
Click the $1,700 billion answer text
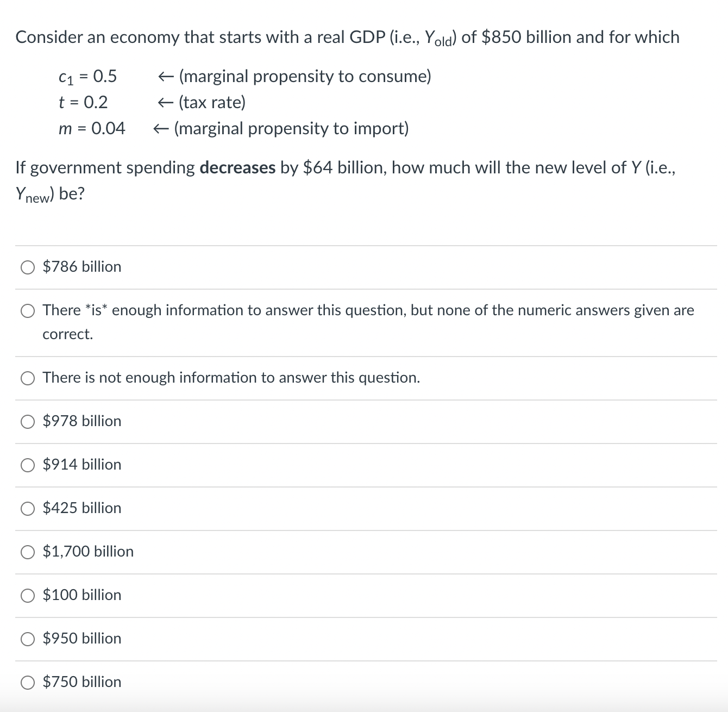(87, 551)
